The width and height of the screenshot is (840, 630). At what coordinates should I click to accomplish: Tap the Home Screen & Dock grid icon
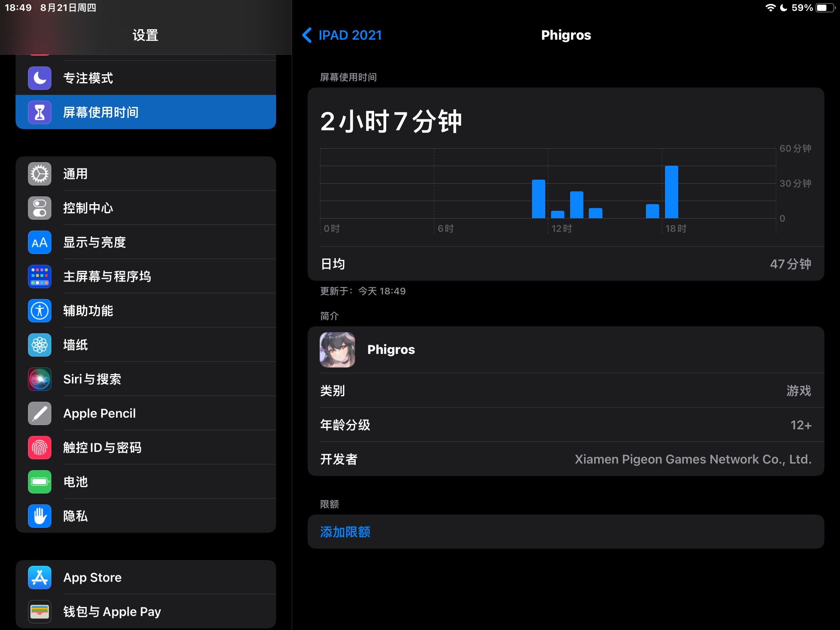pyautogui.click(x=40, y=276)
